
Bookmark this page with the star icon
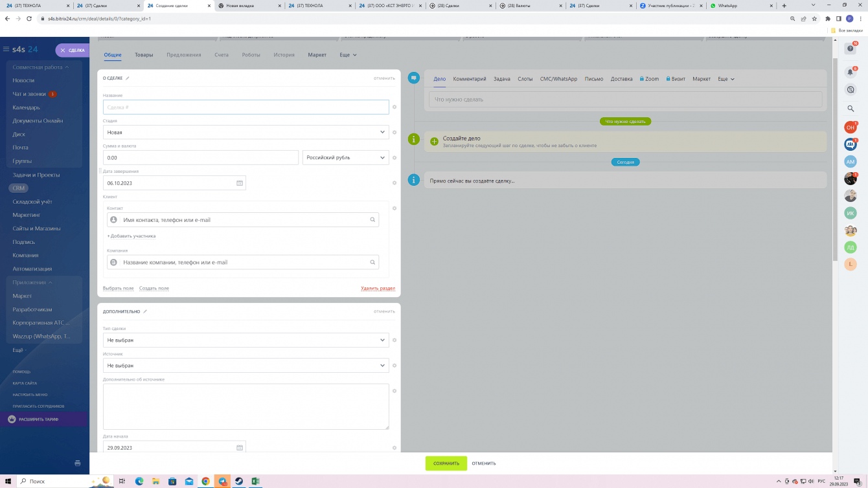click(x=813, y=19)
